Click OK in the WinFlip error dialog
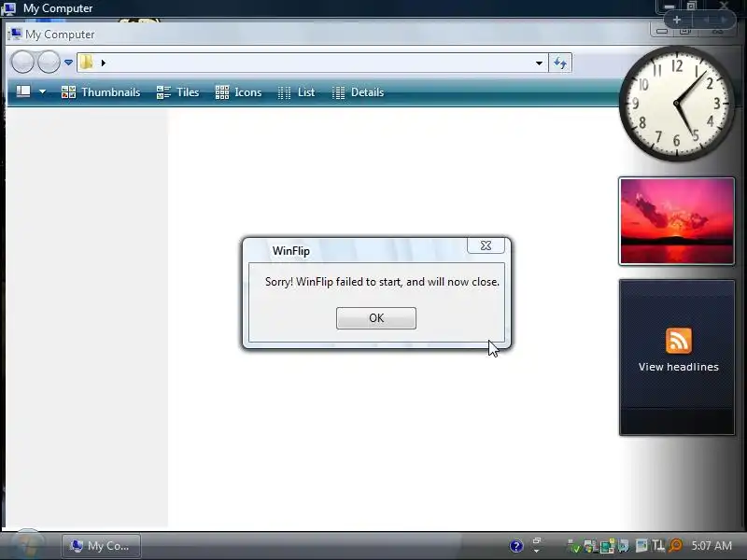This screenshot has height=560, width=747. (376, 318)
